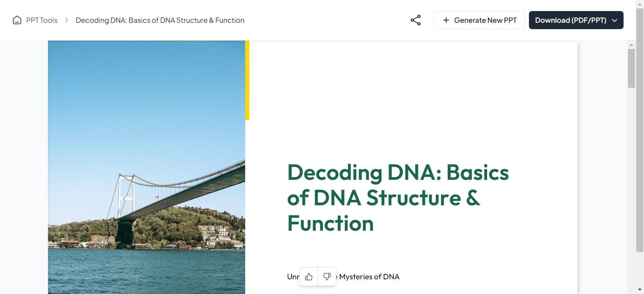
Task: Click the breadcrumb separator chevron
Action: pos(67,20)
